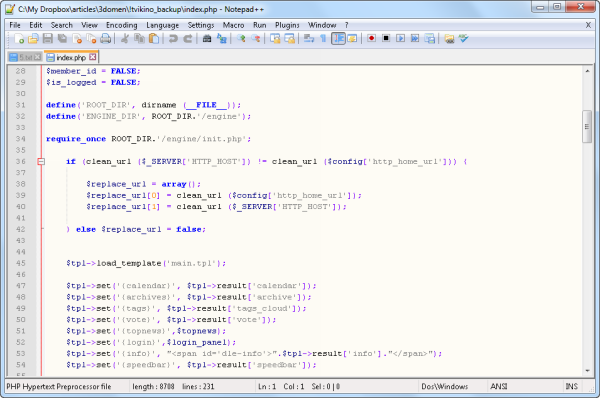Click the Open file folder icon

33,38
